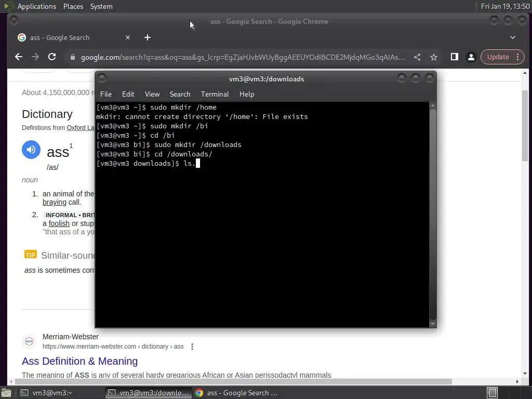Click the Dictionary heading
The width and height of the screenshot is (532, 399).
pos(47,114)
